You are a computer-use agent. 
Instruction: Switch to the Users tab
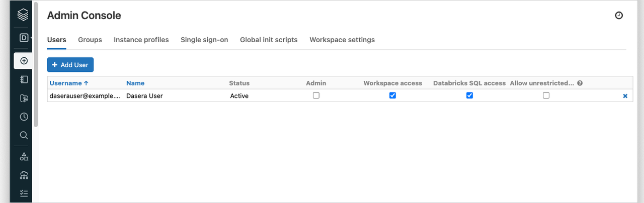(56, 40)
